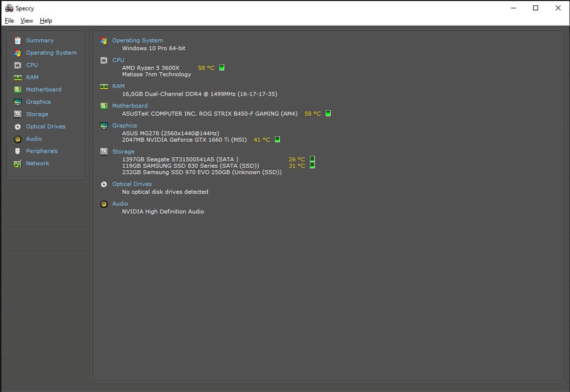Image resolution: width=570 pixels, height=392 pixels.
Task: Select the CPU sidebar entry
Action: 32,65
